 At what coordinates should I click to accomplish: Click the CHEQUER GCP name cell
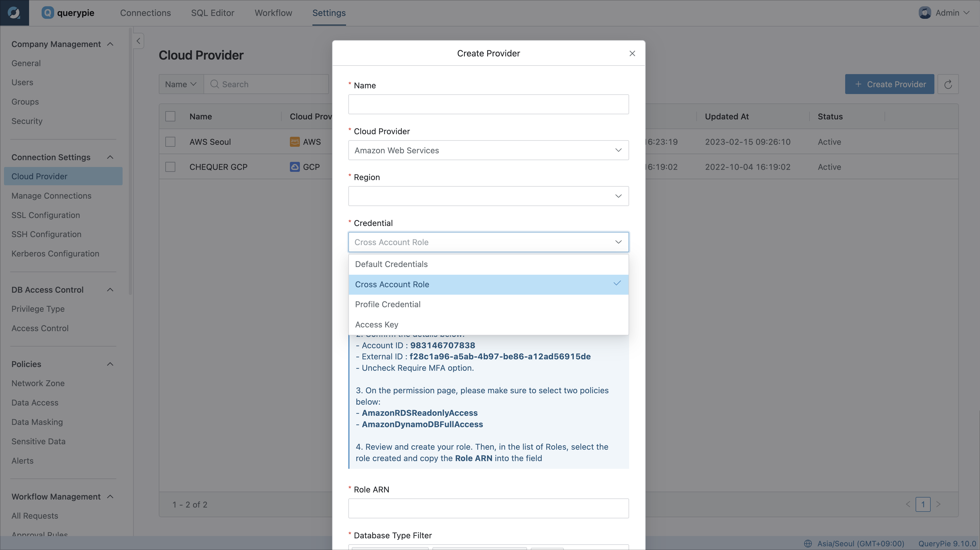coord(218,167)
